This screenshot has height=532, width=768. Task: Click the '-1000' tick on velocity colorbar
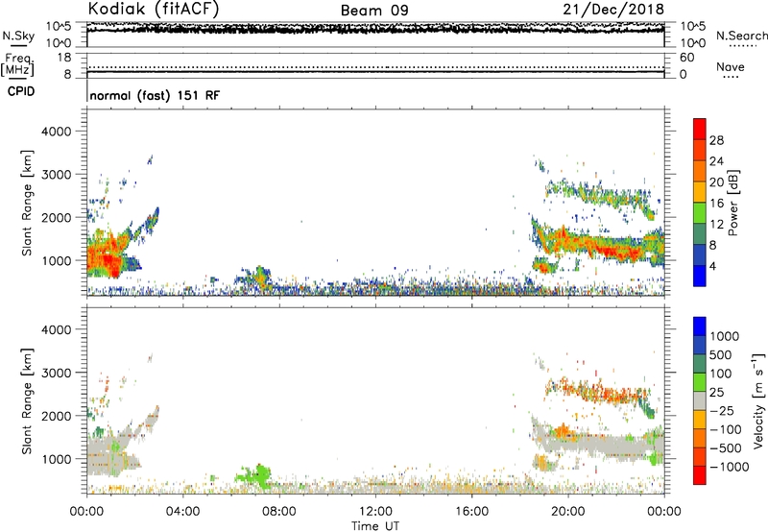coord(729,467)
